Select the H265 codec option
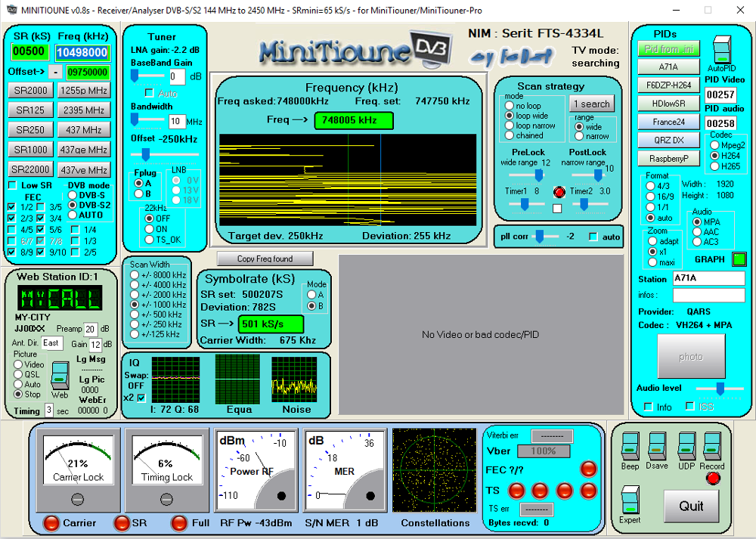This screenshot has width=756, height=539. [x=715, y=166]
